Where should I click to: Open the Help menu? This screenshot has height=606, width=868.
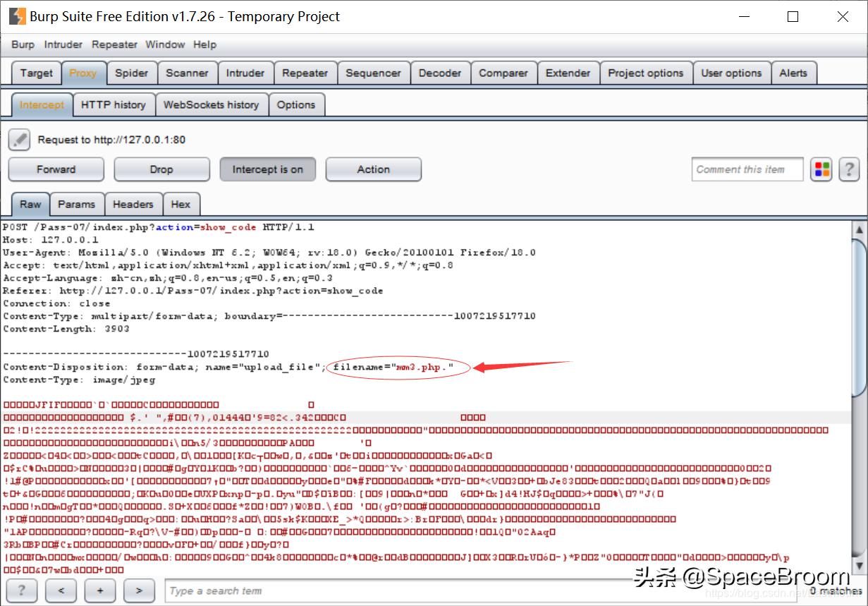[x=204, y=44]
